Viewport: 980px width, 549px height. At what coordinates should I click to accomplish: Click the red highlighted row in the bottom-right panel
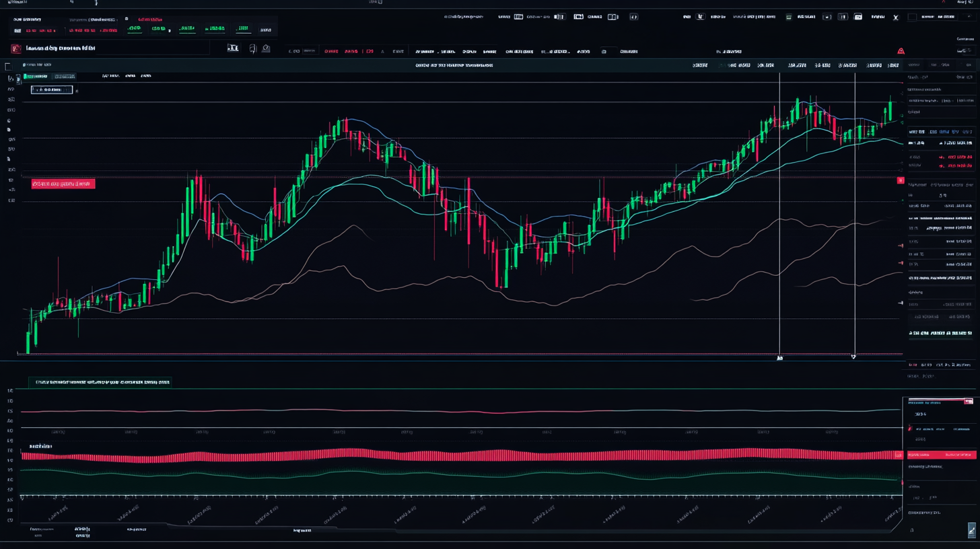pos(941,455)
